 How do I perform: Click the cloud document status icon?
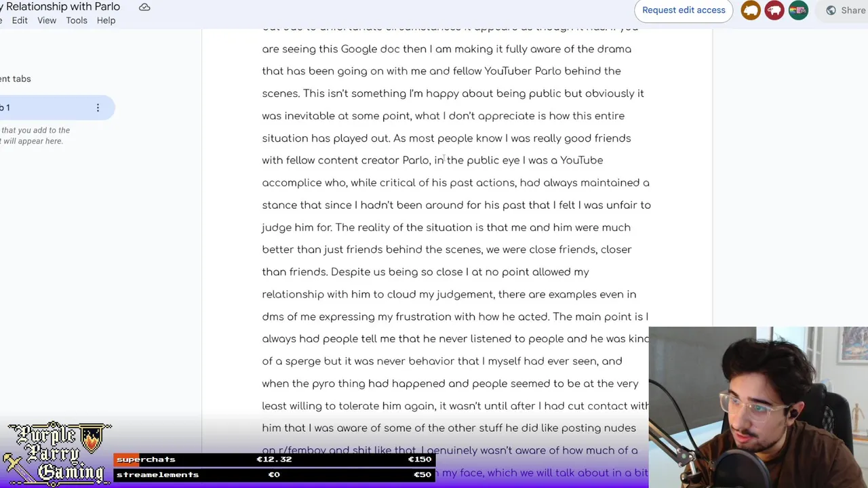tap(144, 7)
